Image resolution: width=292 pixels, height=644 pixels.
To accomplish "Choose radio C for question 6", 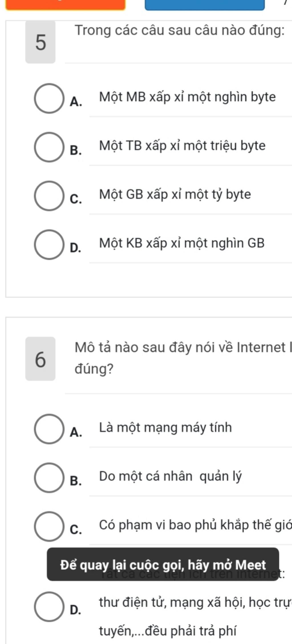I will (49, 526).
